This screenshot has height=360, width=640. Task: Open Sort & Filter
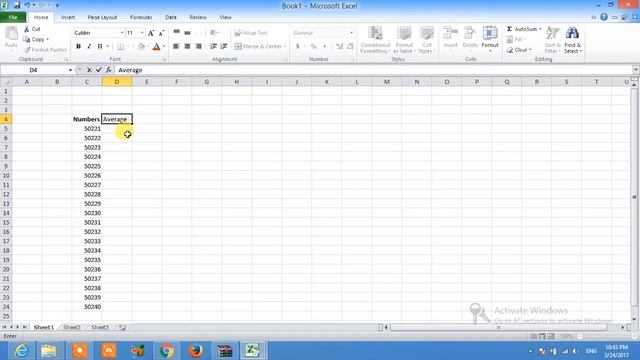click(x=553, y=40)
